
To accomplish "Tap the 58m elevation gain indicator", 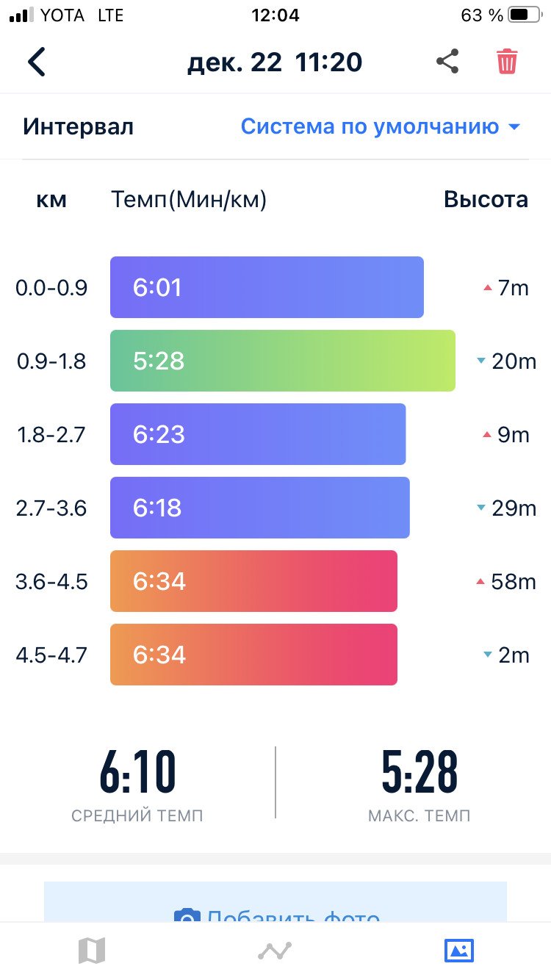I will [506, 582].
